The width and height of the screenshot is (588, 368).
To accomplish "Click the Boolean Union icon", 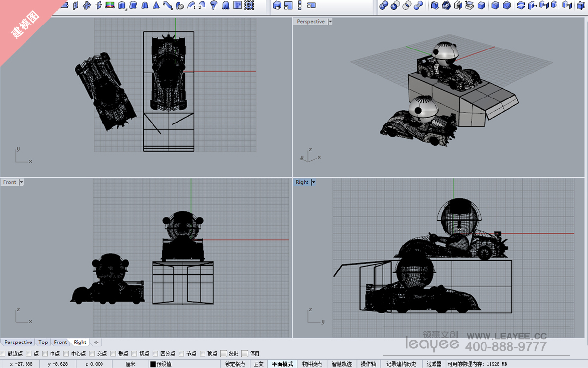I will point(383,5).
